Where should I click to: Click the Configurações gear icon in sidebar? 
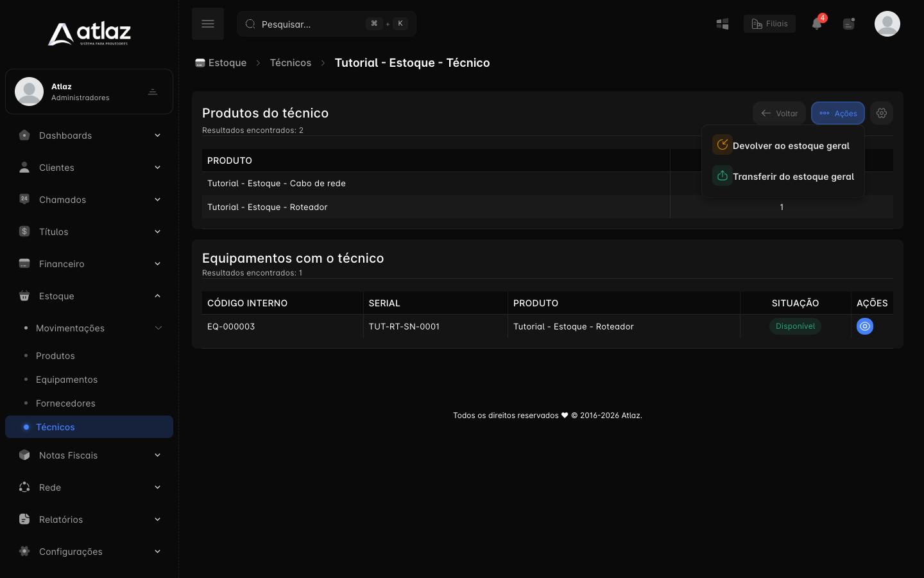[24, 551]
